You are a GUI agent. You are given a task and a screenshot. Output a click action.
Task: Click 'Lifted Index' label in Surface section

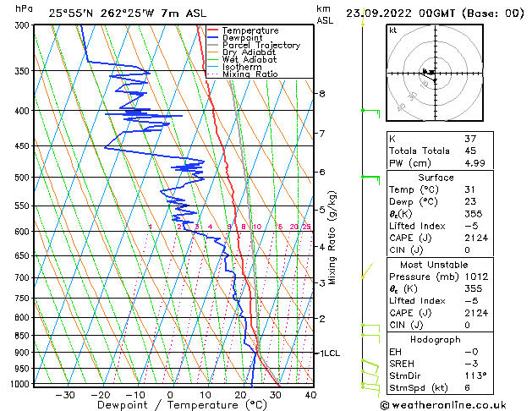pyautogui.click(x=417, y=226)
